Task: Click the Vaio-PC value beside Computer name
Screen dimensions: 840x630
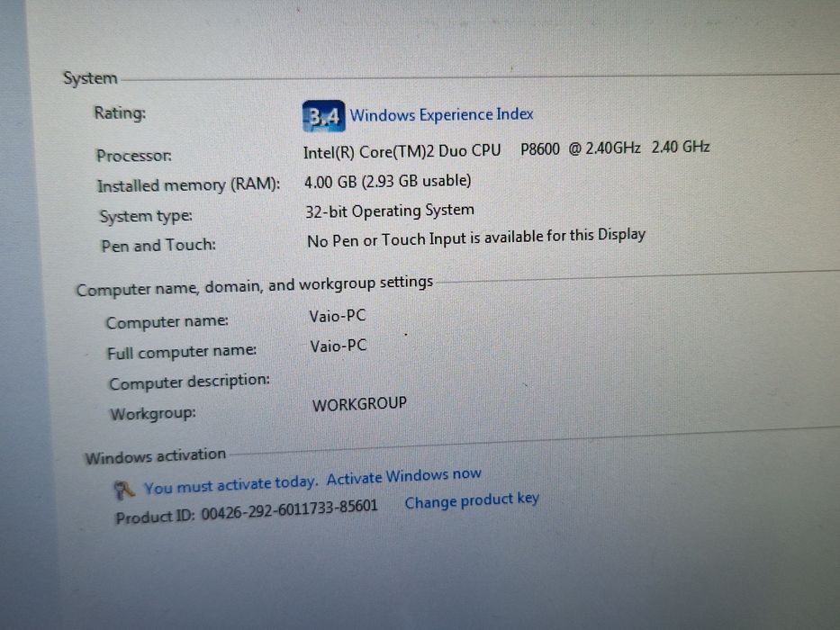Action: [x=338, y=316]
